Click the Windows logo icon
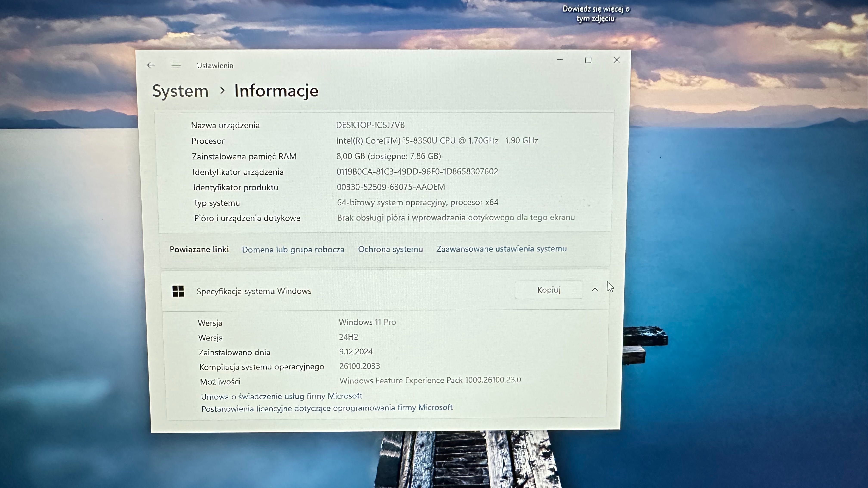Viewport: 868px width, 488px height. (x=178, y=291)
